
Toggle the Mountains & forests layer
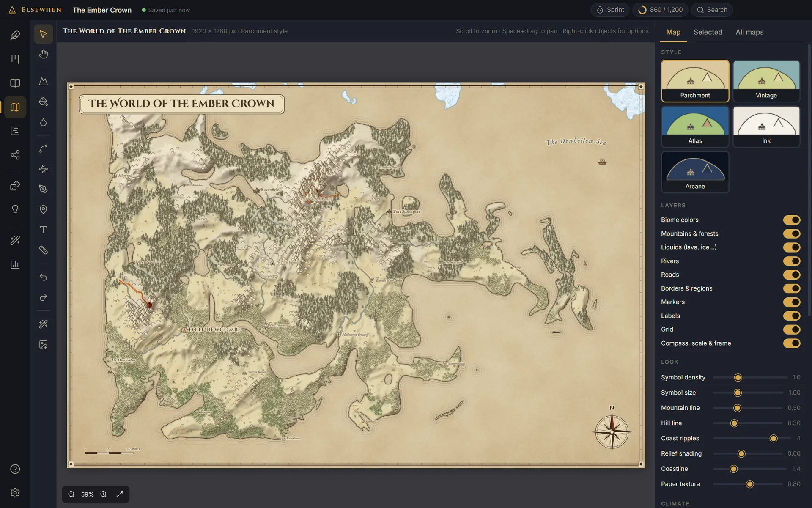[x=791, y=233]
